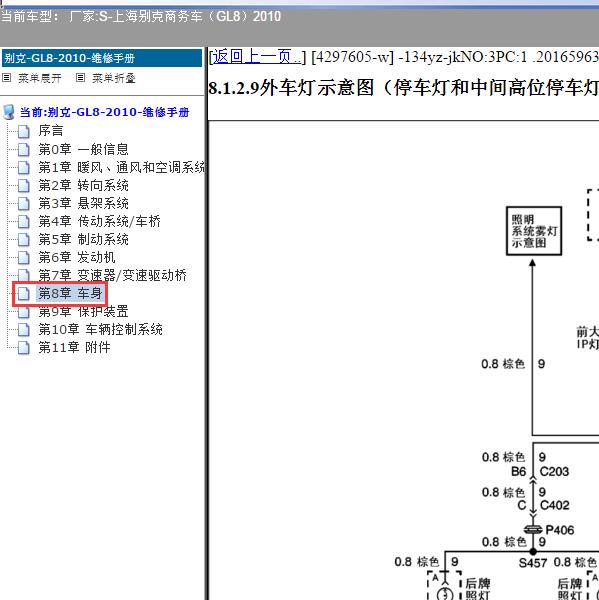
Task: Click the page icon beside 第5章 制动系统
Action: pyautogui.click(x=24, y=239)
